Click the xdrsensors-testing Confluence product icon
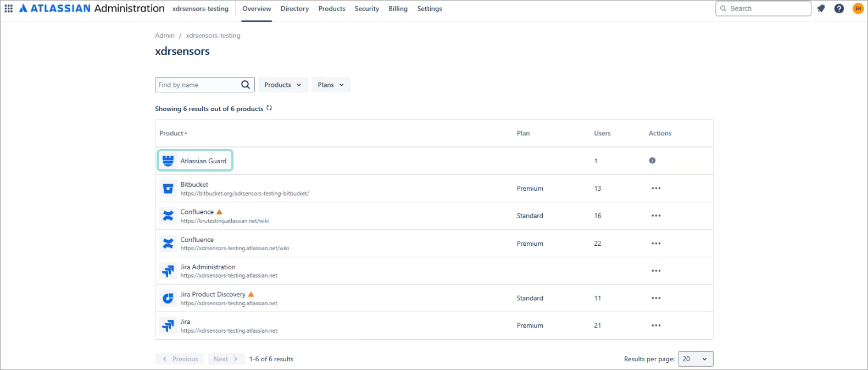This screenshot has height=370, width=868. (x=168, y=243)
